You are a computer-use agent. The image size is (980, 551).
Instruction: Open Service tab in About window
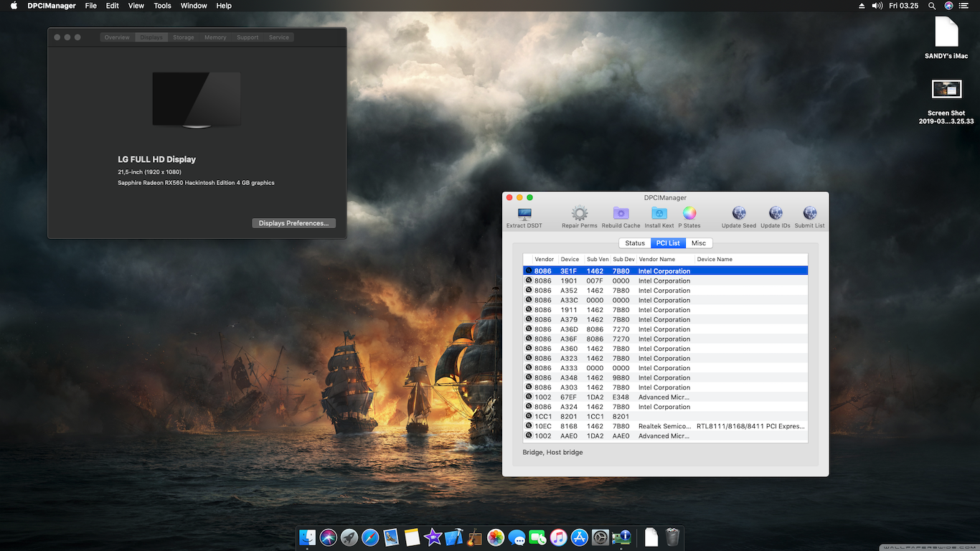coord(279,37)
